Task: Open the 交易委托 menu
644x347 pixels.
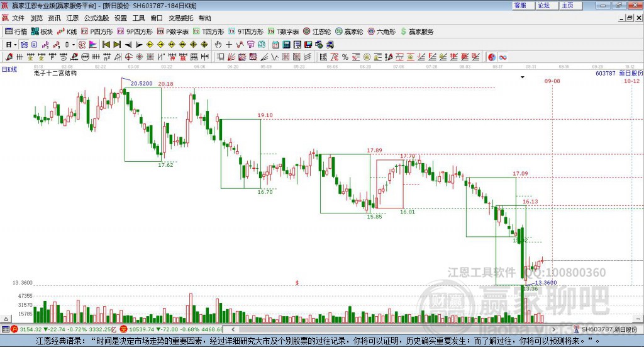Action: [180, 18]
